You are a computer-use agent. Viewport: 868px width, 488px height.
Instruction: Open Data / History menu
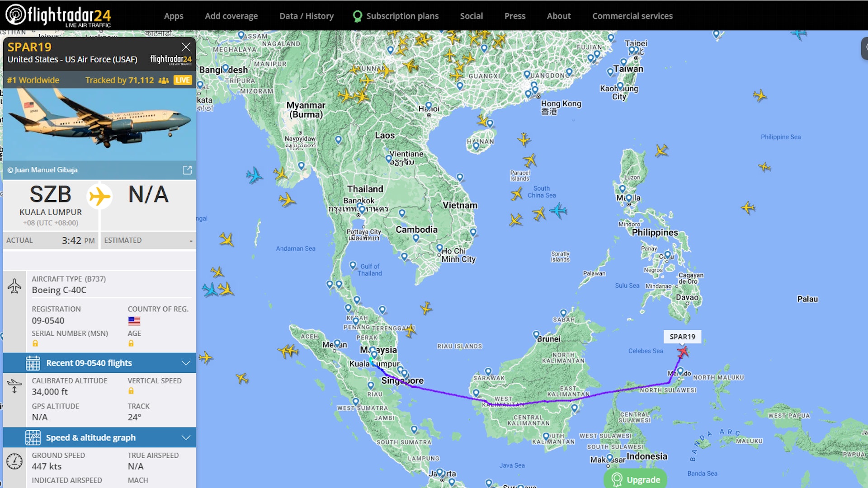click(x=307, y=16)
